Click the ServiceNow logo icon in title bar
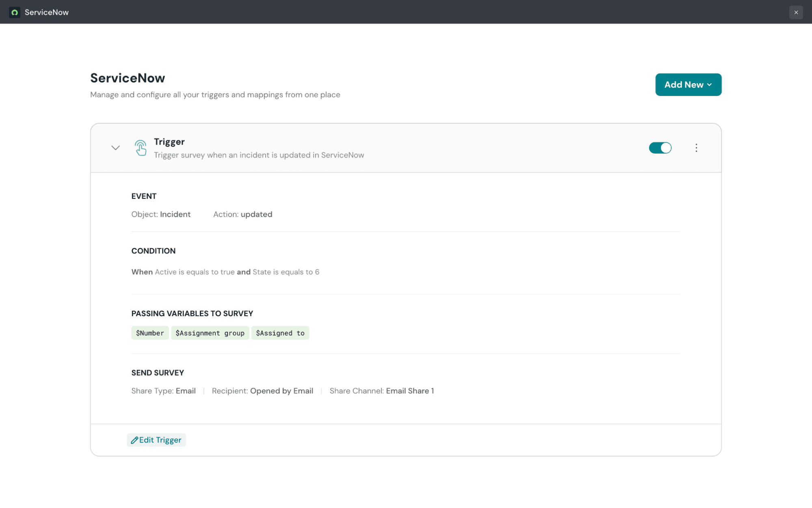Viewport: 812px width, 508px height. pyautogui.click(x=15, y=12)
